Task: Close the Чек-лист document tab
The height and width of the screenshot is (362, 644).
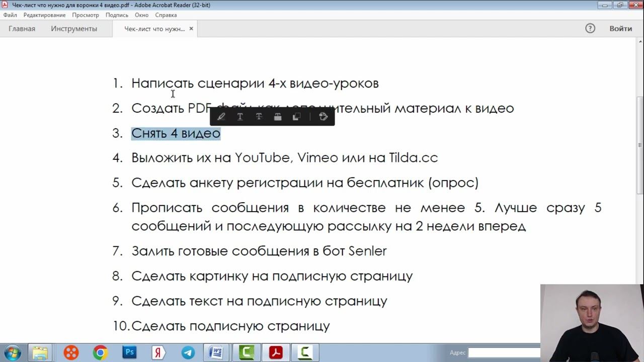Action: pos(191,29)
